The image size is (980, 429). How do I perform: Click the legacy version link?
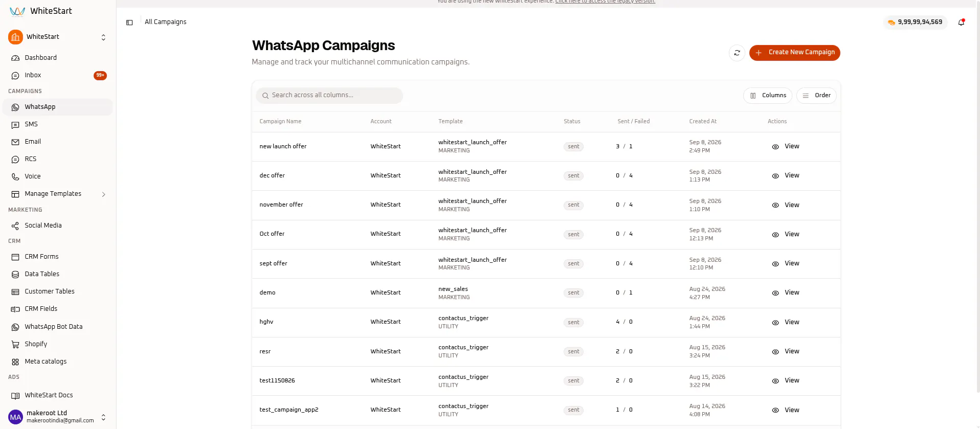[605, 2]
